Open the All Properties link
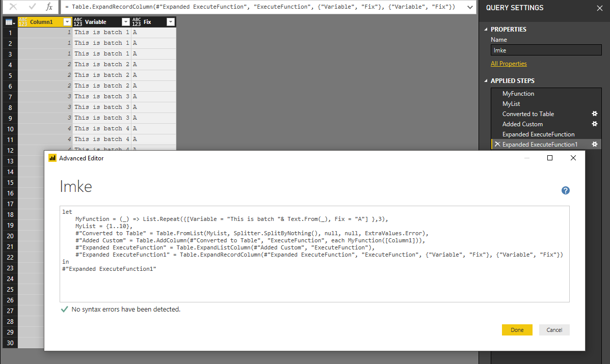This screenshot has width=610, height=364. (x=509, y=64)
